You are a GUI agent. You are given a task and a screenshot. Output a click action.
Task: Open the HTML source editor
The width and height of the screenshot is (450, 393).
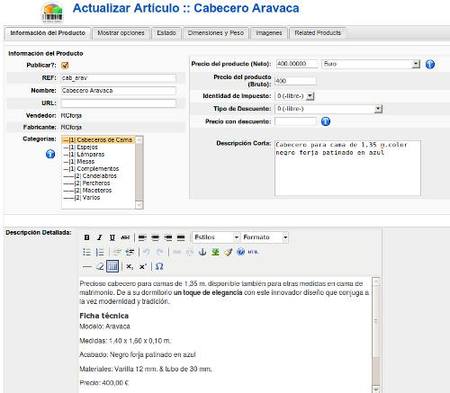tap(253, 252)
